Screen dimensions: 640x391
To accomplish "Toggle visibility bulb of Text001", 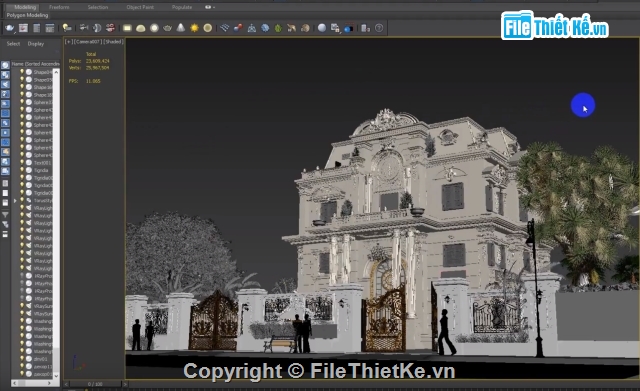I will point(22,162).
